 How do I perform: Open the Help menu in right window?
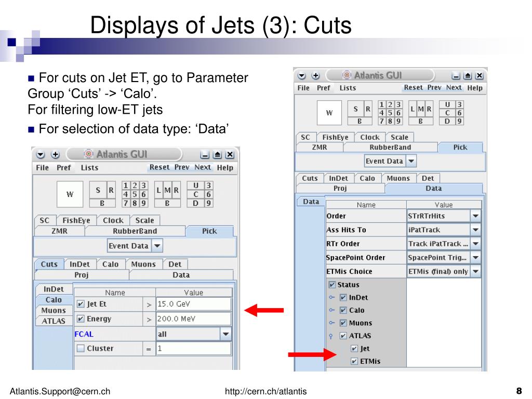coord(475,88)
